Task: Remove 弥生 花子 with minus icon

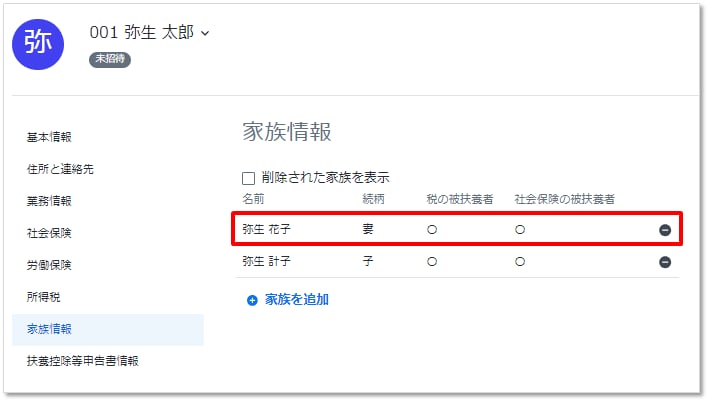Action: pyautogui.click(x=664, y=230)
